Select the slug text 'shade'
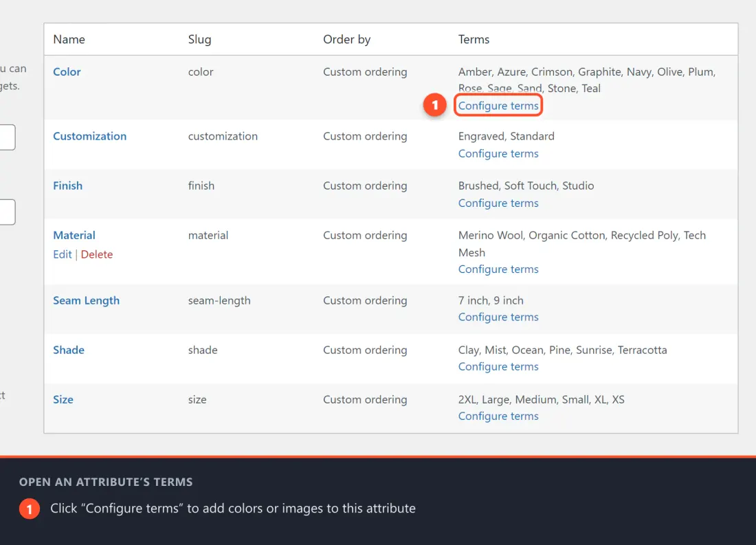Screen dimensions: 756x545 (x=203, y=350)
